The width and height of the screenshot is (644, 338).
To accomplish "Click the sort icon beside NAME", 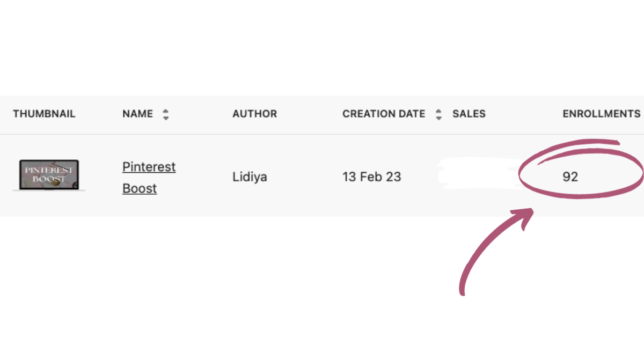I will [x=166, y=114].
